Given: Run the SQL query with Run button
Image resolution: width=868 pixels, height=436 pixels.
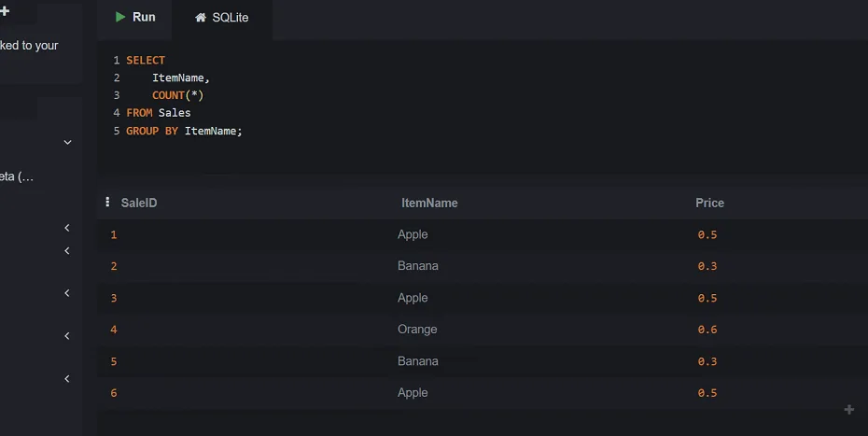Looking at the screenshot, I should [134, 18].
